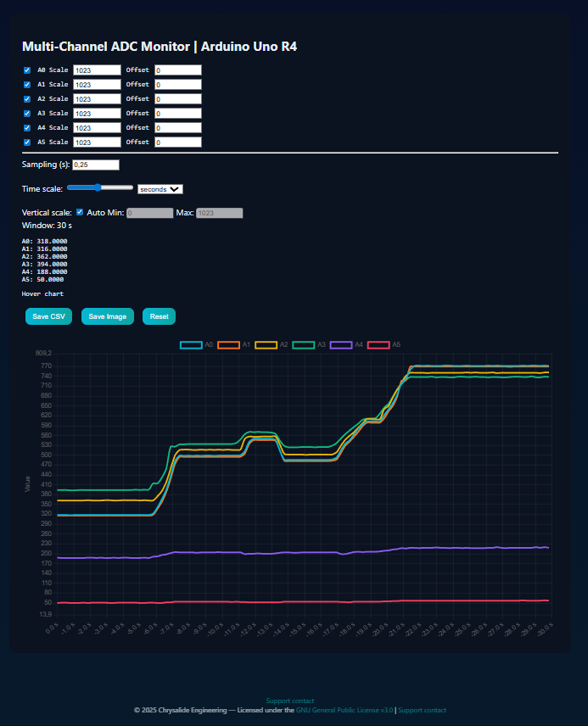
Task: Toggle the A0 legend color box
Action: click(191, 345)
